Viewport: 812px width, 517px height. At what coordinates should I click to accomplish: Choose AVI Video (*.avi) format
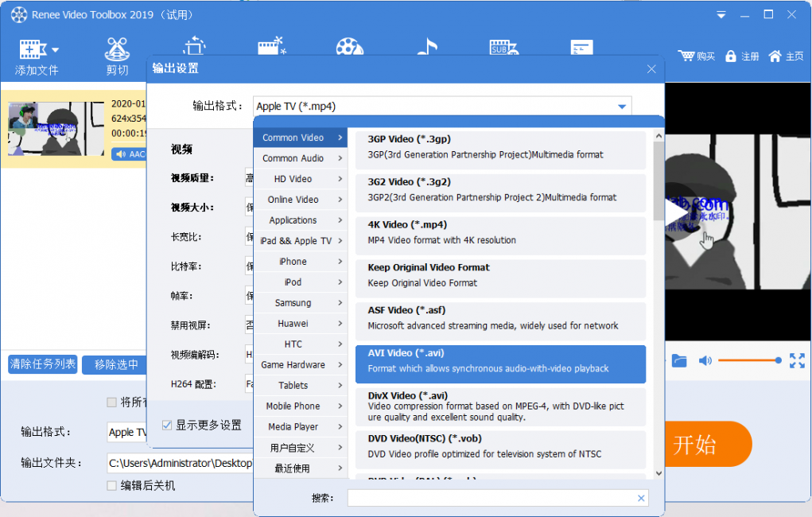(500, 363)
